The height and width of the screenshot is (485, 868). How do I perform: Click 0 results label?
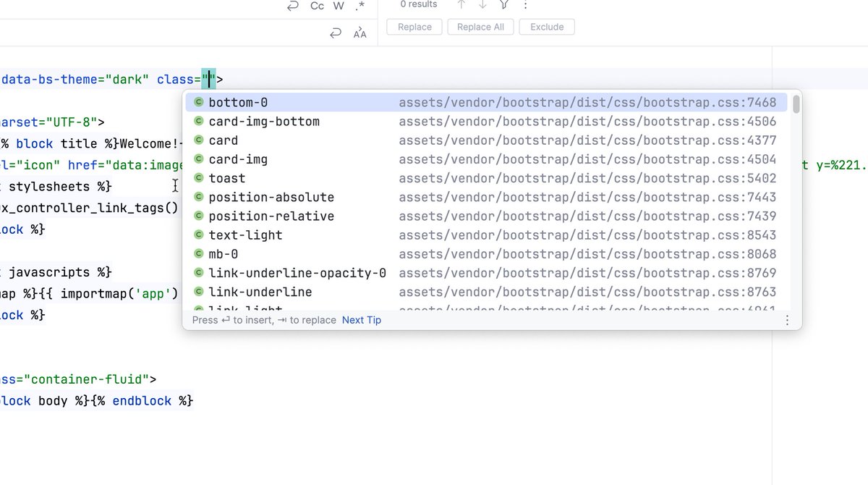point(419,4)
